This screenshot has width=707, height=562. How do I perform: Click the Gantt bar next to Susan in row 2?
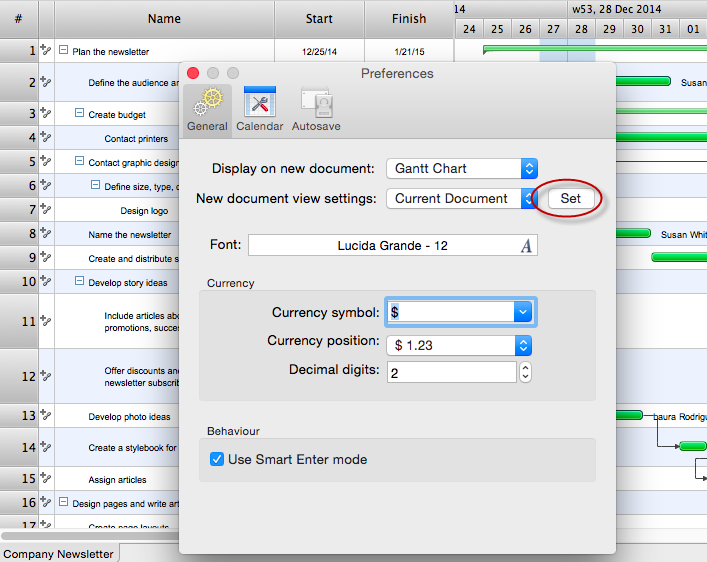pos(643,81)
